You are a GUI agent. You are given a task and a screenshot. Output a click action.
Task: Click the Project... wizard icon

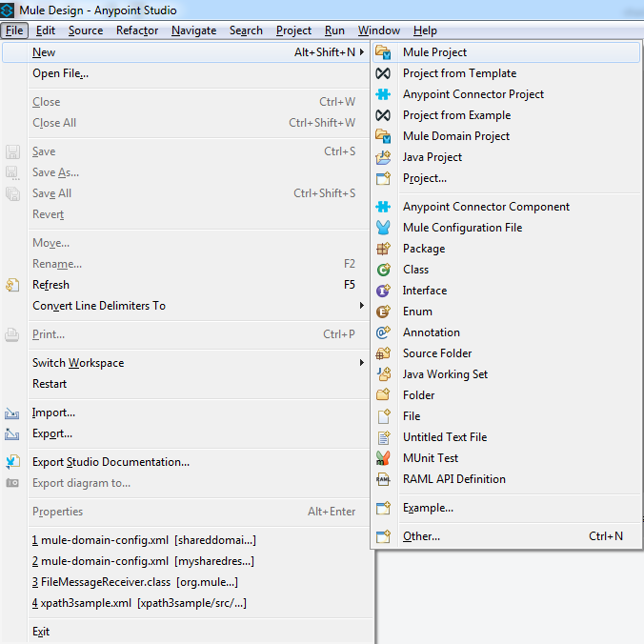click(x=383, y=178)
